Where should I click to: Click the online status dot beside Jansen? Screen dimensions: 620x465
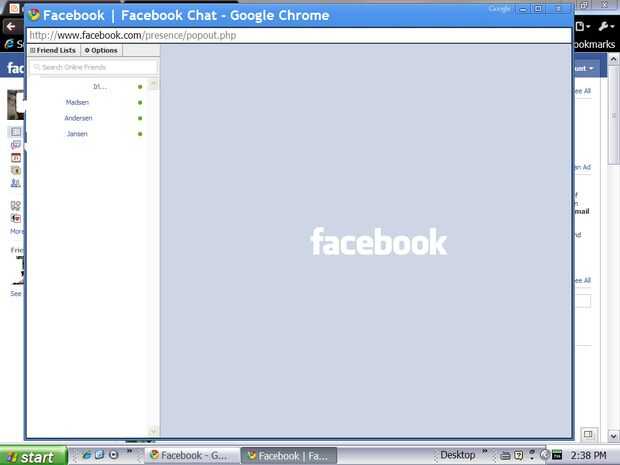tap(140, 134)
